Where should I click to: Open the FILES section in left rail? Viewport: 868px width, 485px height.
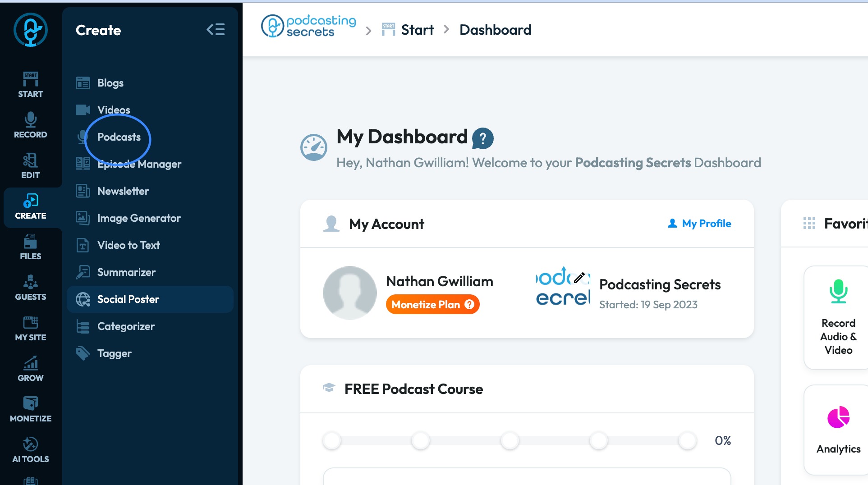click(31, 247)
